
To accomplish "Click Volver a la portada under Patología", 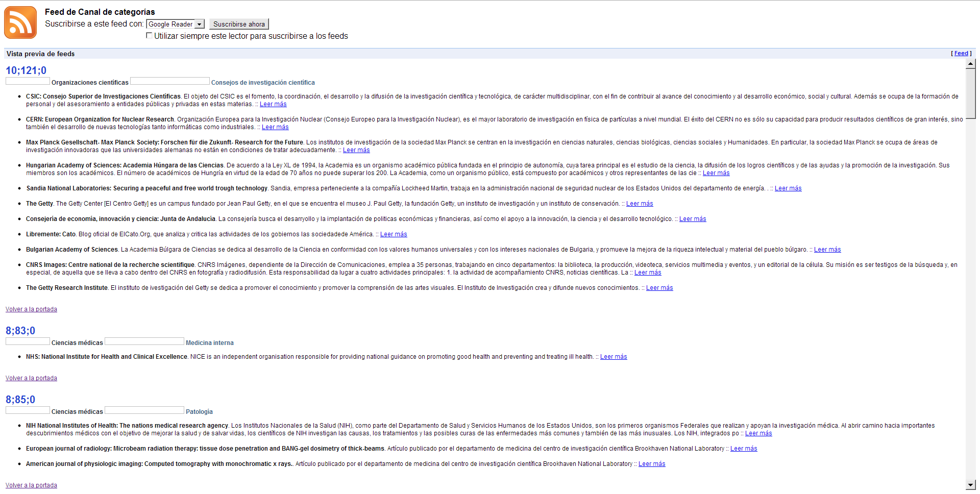I will pyautogui.click(x=31, y=485).
